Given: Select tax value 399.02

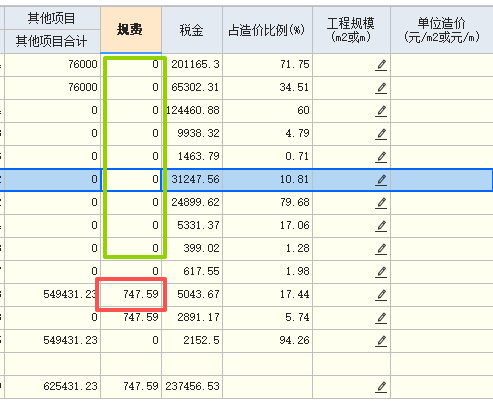Looking at the screenshot, I should click(192, 249).
